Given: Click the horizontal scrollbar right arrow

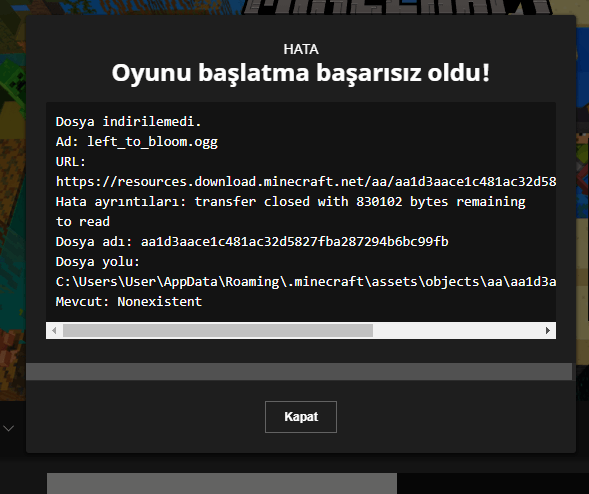Looking at the screenshot, I should click(548, 331).
